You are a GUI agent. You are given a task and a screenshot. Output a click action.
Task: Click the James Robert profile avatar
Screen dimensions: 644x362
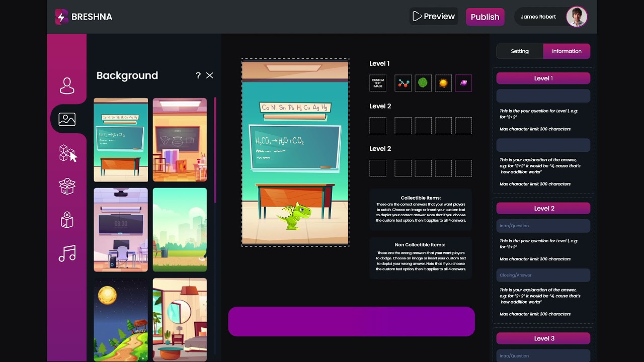click(577, 17)
